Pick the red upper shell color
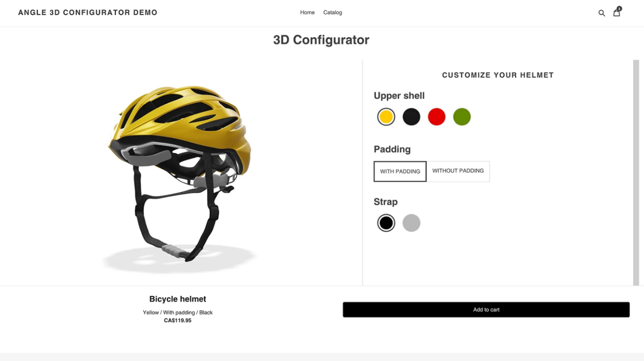Viewport: 644px width, 361px height. tap(436, 117)
